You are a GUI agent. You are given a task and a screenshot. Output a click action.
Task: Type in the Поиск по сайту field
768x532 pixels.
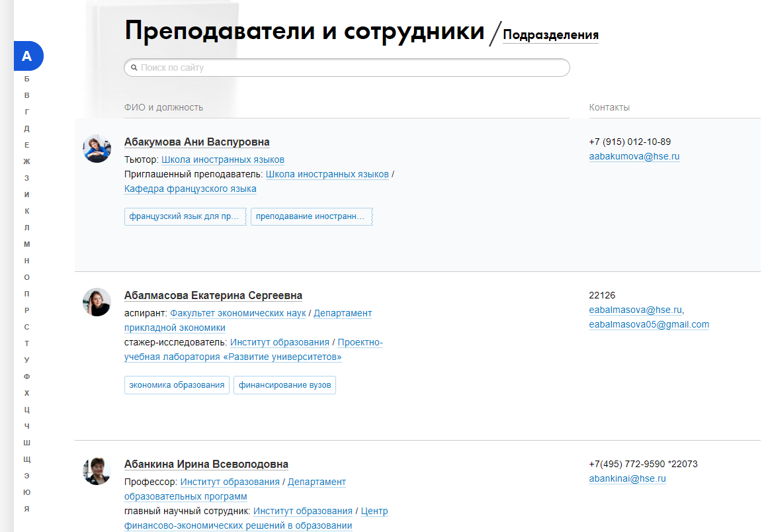(351, 67)
